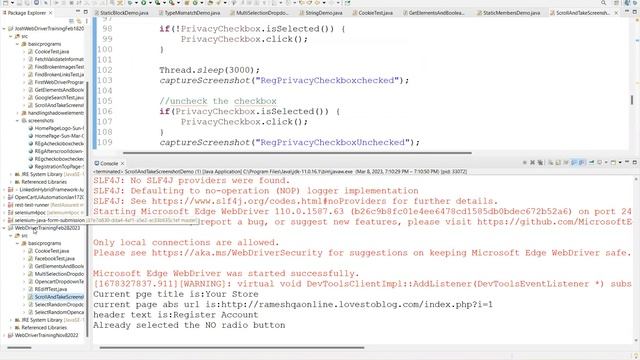Toggle show console when standard out changes

[574, 162]
